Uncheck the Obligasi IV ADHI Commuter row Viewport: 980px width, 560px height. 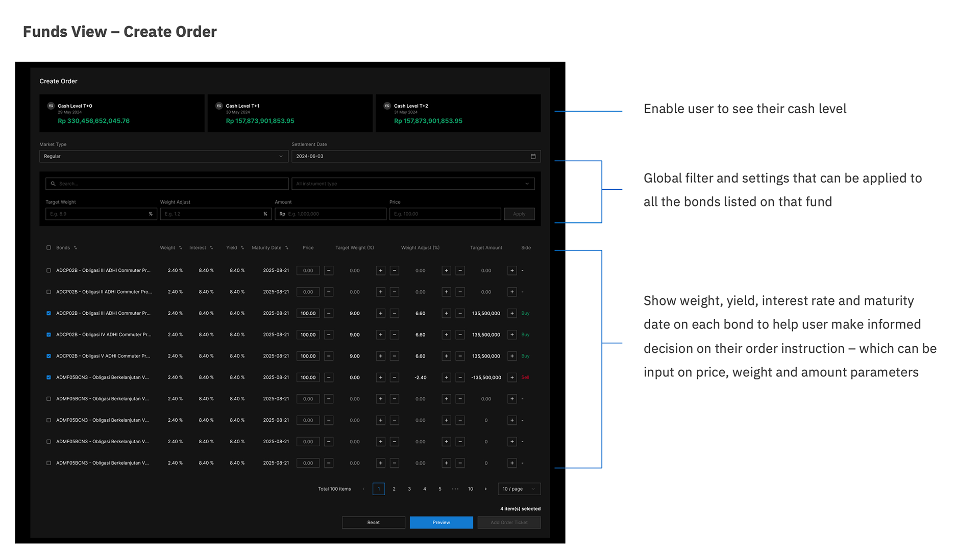[49, 335]
